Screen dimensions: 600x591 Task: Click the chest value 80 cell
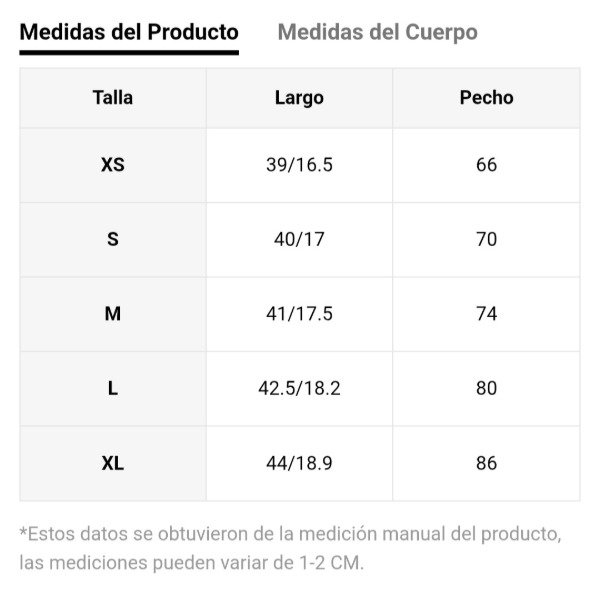pos(486,388)
